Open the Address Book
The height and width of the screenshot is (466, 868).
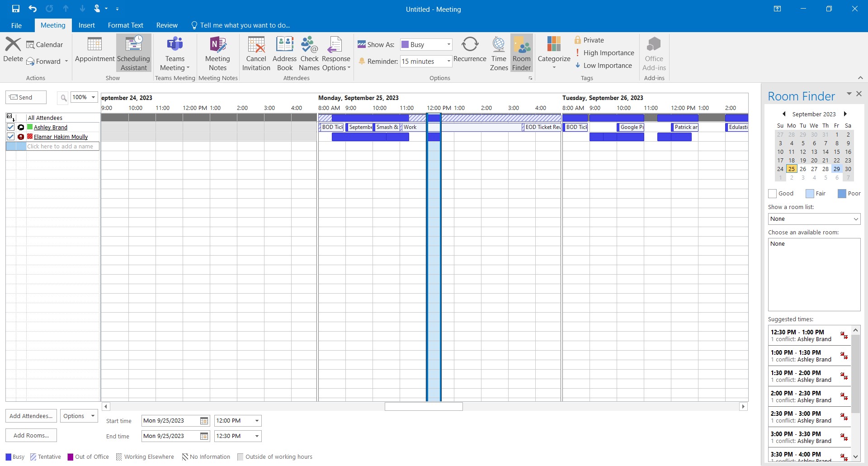(x=284, y=52)
